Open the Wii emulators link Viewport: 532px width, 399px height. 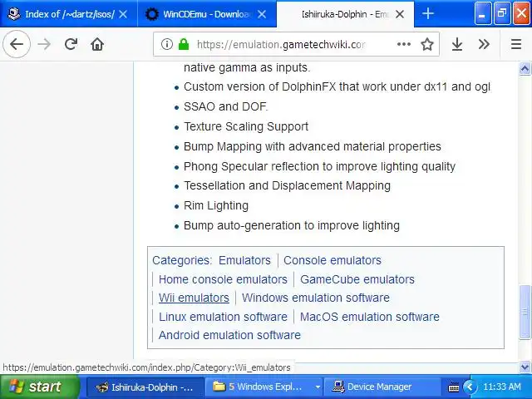pos(194,298)
